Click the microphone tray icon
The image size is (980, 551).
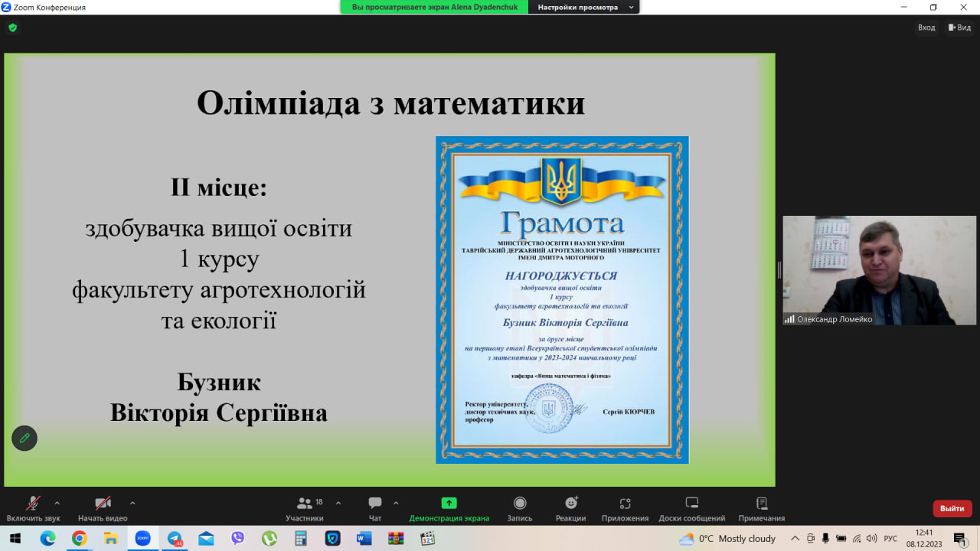826,539
